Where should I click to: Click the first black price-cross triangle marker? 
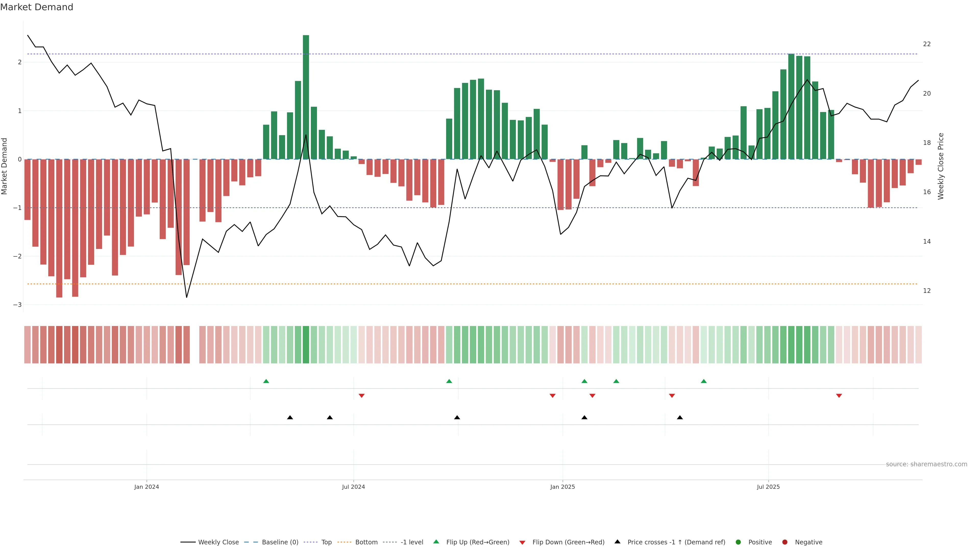tap(290, 418)
